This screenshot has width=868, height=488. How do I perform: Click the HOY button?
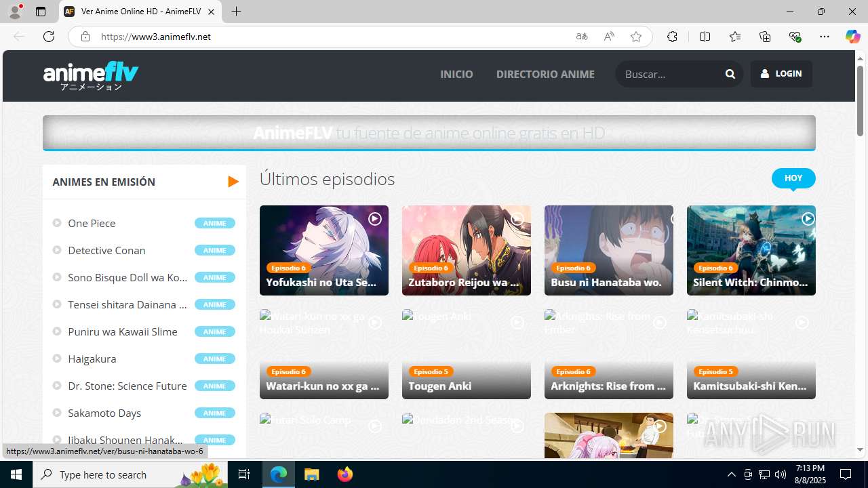coord(793,178)
